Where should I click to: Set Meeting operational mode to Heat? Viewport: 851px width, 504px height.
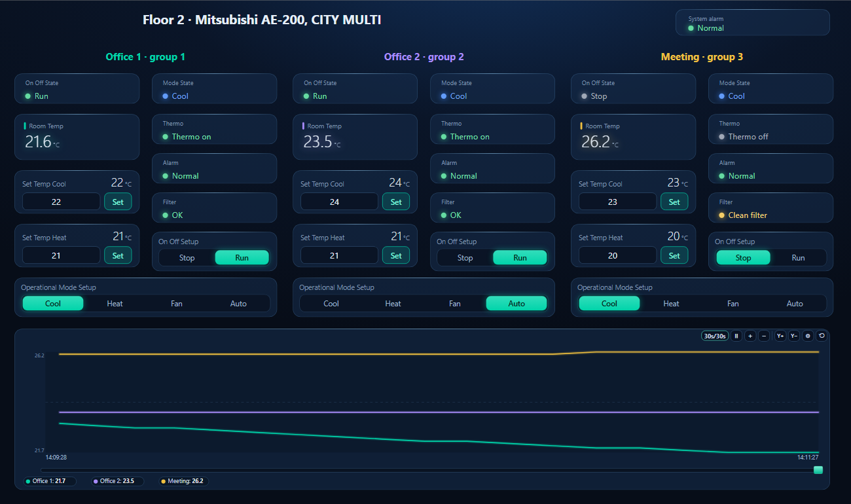point(672,303)
